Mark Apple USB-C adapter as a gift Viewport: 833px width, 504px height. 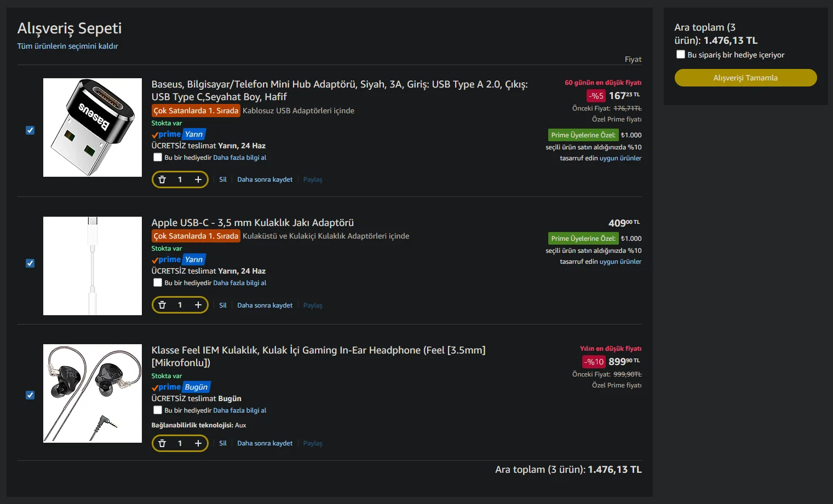click(158, 283)
